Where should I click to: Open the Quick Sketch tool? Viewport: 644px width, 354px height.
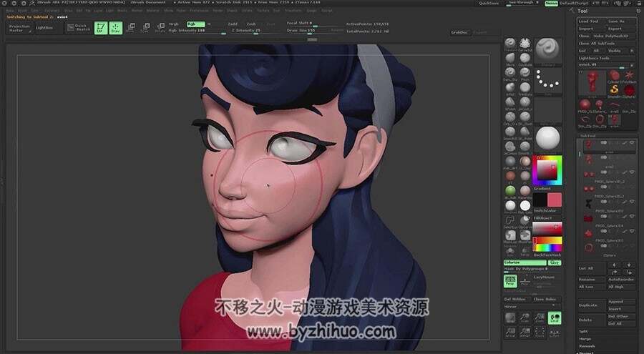(79, 28)
